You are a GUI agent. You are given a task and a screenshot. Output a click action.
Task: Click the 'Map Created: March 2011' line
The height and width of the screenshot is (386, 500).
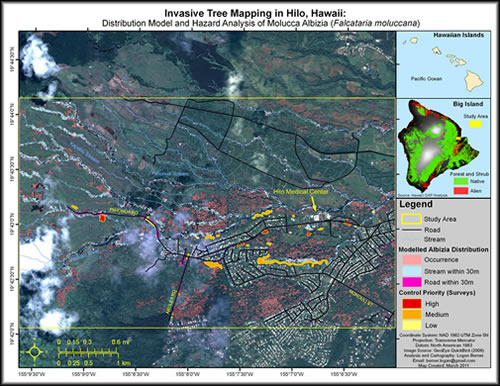(x=444, y=365)
